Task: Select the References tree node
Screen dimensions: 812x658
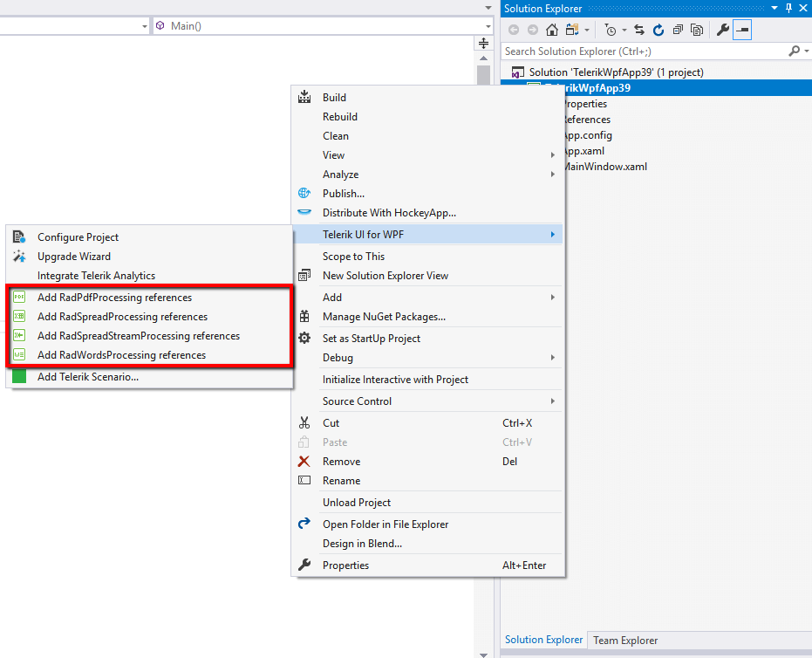Action: coord(587,120)
